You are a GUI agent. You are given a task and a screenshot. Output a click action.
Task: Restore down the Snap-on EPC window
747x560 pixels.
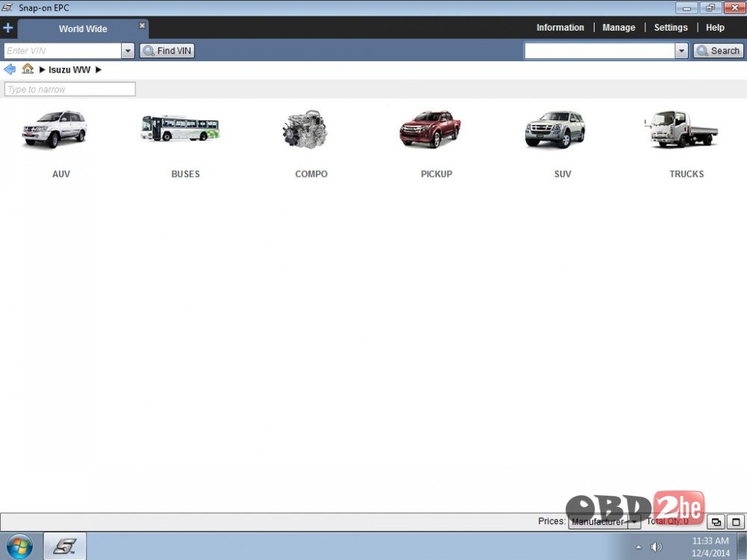[x=710, y=7]
